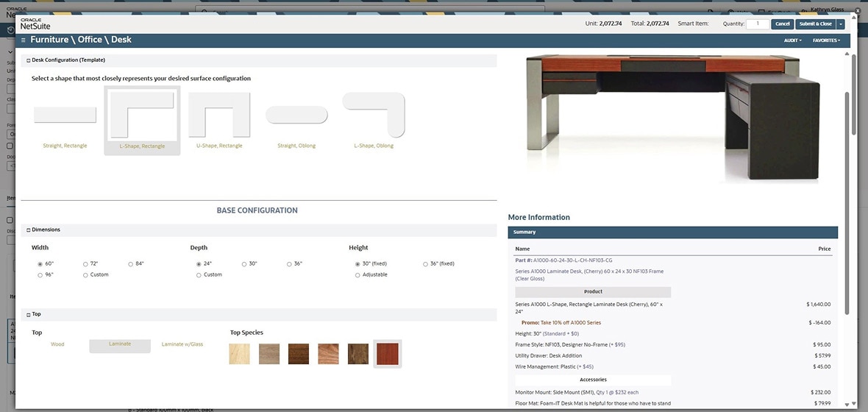Click the Cancel button
868x412 pixels.
pyautogui.click(x=782, y=24)
